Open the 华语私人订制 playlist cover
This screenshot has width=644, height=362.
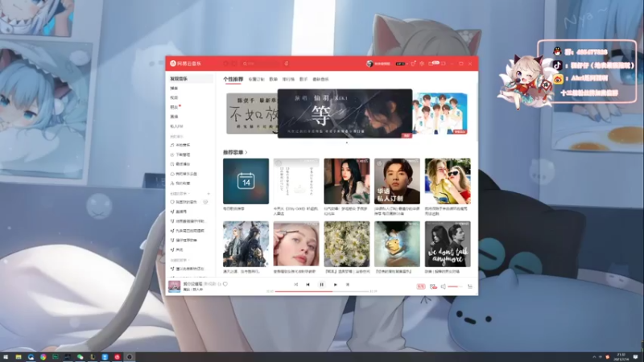(397, 181)
